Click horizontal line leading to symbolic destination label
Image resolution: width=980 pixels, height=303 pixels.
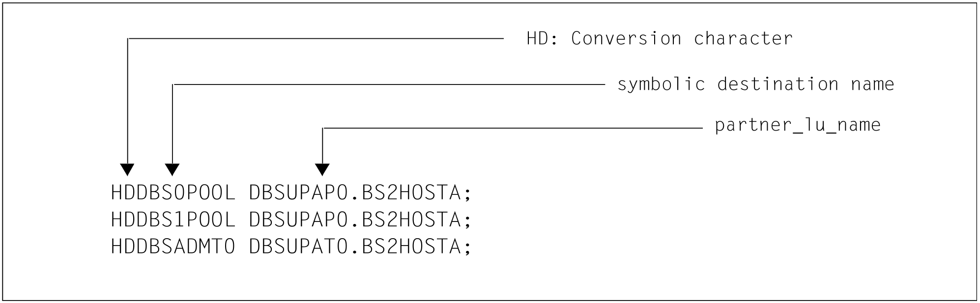(388, 84)
